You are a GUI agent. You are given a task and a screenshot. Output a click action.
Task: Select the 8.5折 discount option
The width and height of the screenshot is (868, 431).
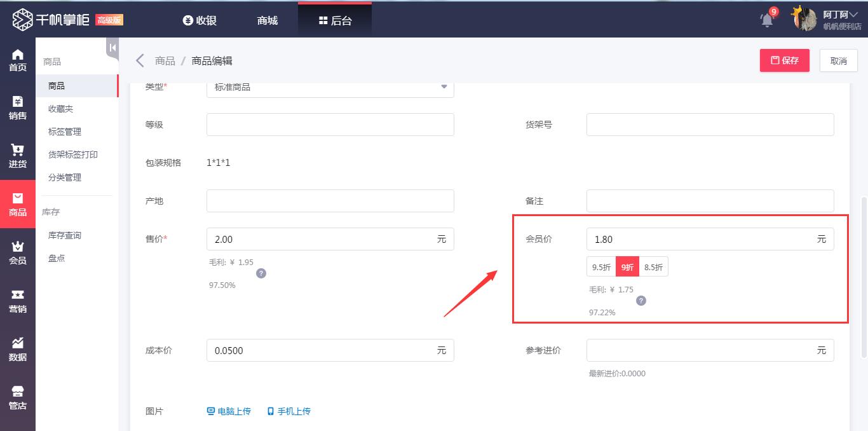653,267
